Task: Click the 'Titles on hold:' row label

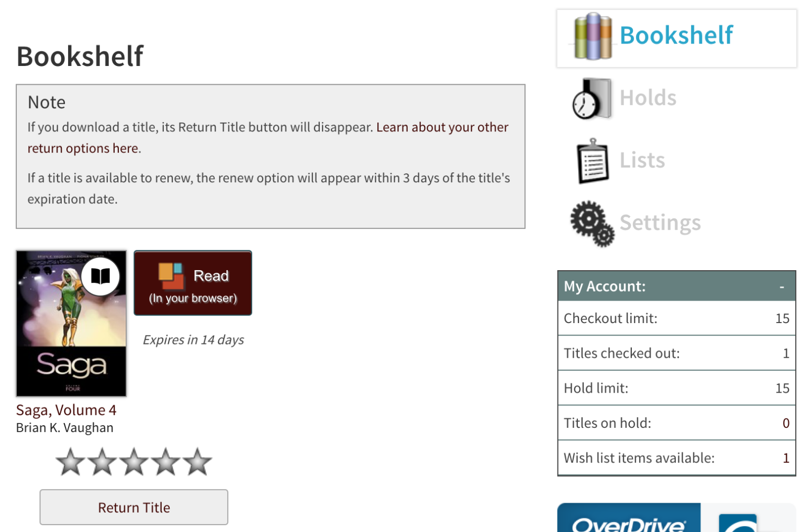Action: click(x=607, y=423)
